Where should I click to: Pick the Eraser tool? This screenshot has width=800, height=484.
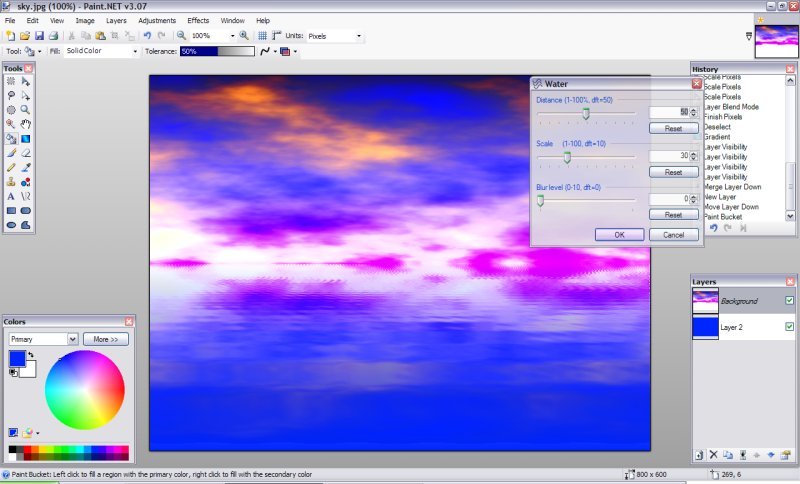pos(25,153)
